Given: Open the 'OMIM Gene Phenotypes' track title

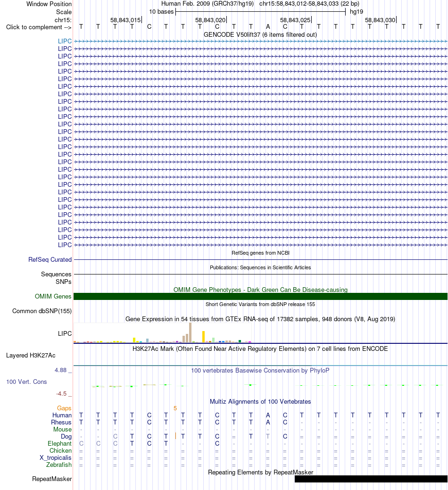Looking at the screenshot, I should tap(260, 290).
